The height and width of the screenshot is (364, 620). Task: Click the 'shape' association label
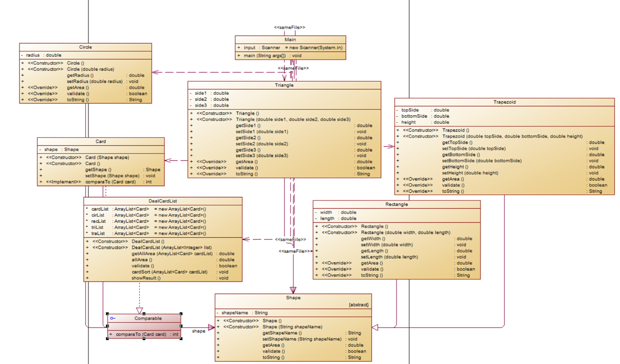(x=199, y=331)
